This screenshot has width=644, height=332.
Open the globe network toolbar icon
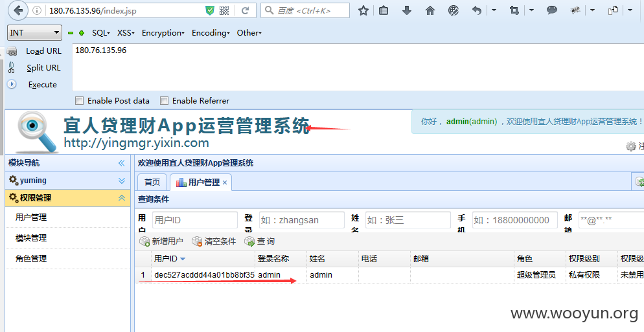[454, 10]
